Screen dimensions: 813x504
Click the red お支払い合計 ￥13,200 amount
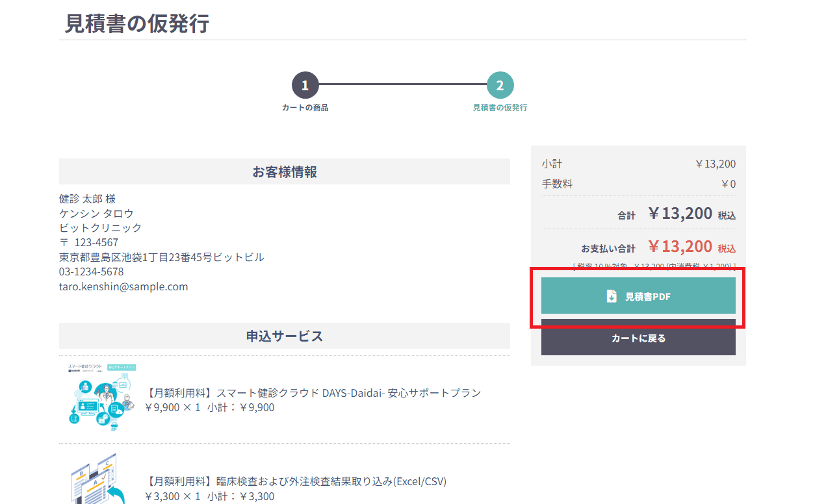tap(680, 247)
